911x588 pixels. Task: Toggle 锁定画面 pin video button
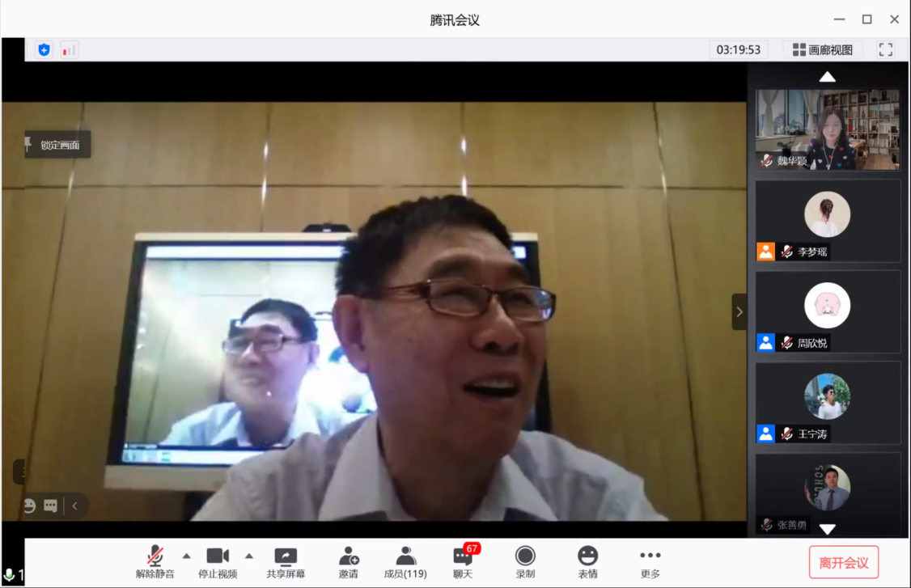(x=57, y=145)
